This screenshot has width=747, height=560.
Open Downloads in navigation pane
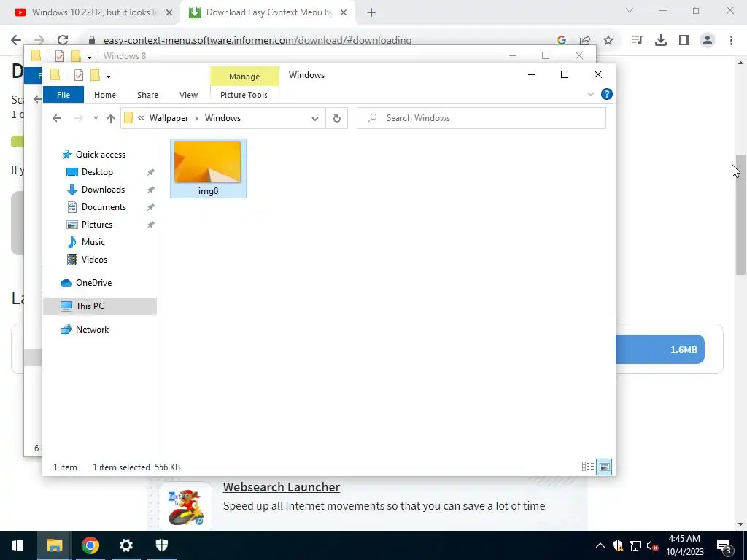click(103, 190)
